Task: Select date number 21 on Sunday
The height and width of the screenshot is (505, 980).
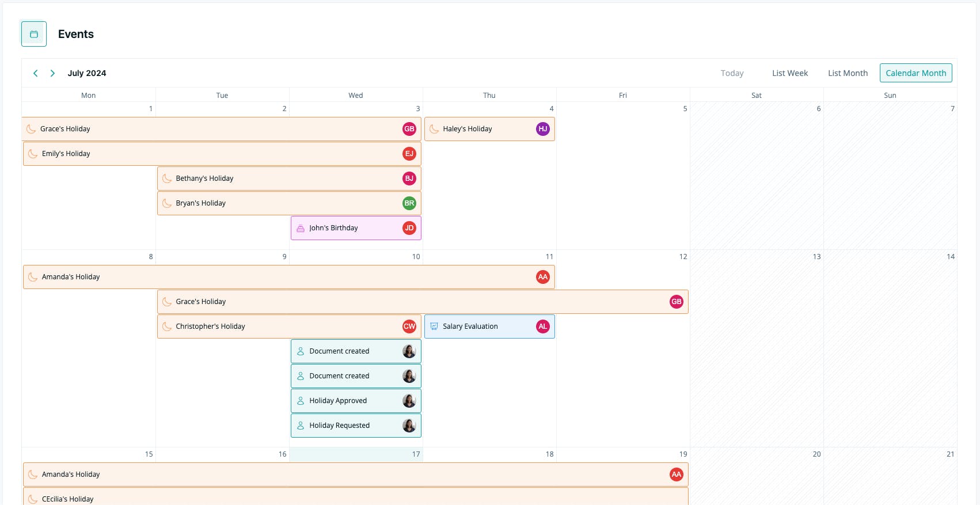Action: (950, 454)
